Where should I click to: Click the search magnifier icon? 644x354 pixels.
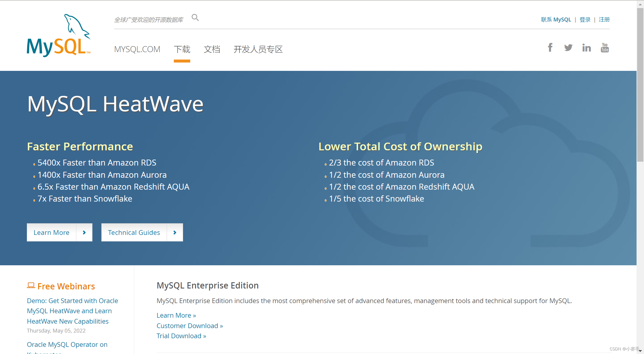click(x=195, y=18)
